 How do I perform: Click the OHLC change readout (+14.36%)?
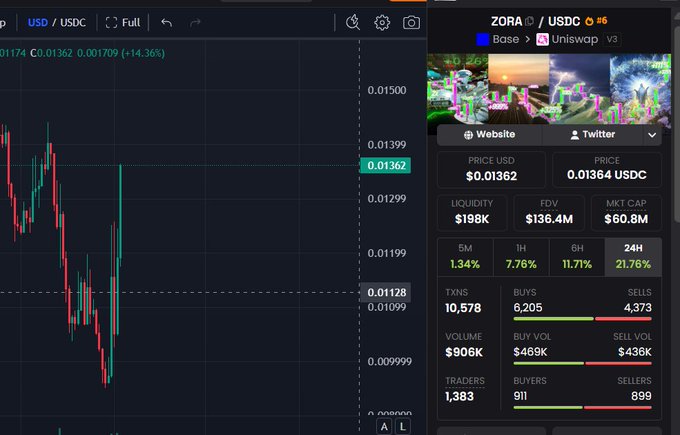coord(143,53)
